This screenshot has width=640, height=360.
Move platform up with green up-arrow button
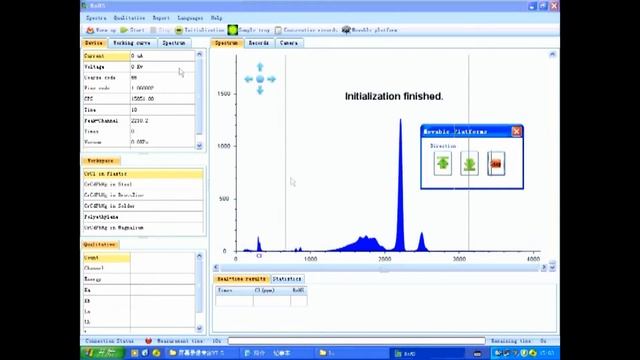tap(443, 163)
